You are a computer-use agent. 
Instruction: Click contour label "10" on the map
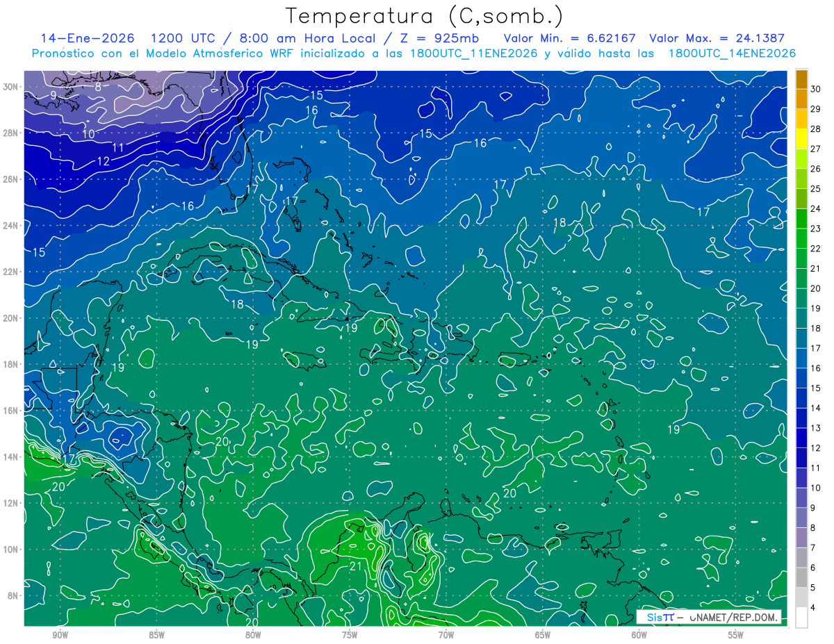point(89,134)
